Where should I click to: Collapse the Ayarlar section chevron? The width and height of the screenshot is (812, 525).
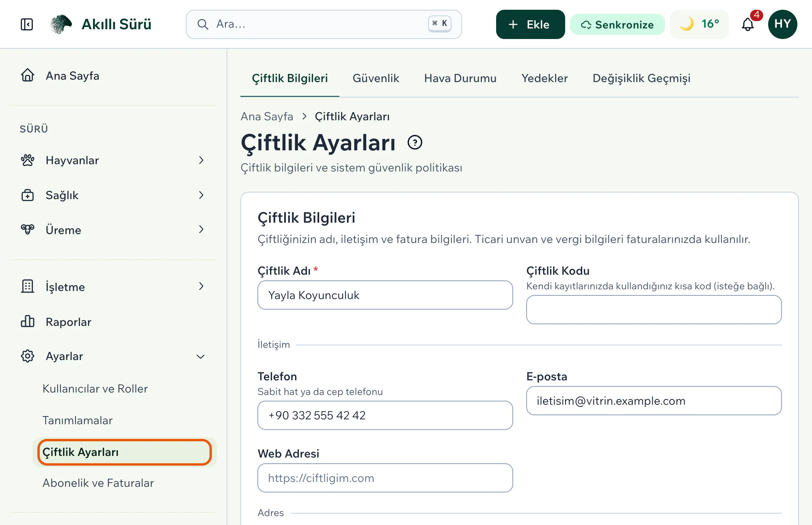201,356
